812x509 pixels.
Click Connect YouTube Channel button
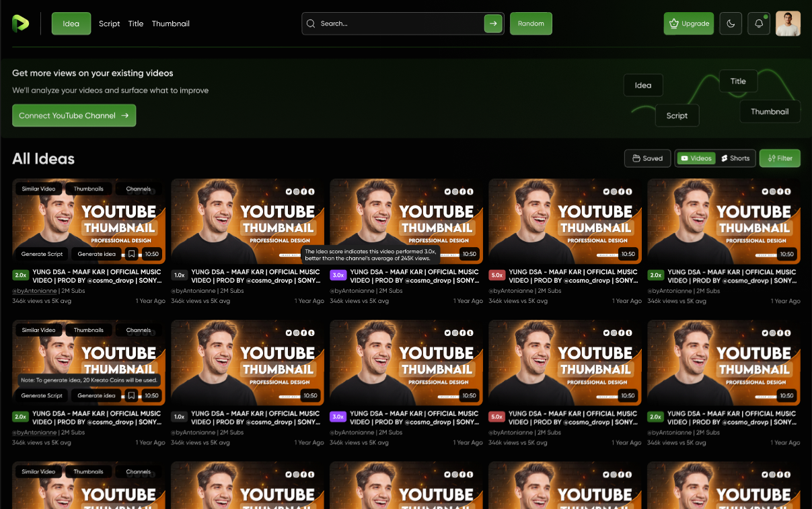[74, 115]
